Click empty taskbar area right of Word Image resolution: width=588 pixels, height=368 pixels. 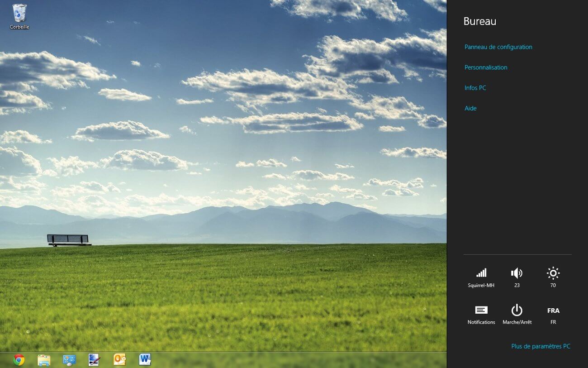pyautogui.click(x=294, y=360)
